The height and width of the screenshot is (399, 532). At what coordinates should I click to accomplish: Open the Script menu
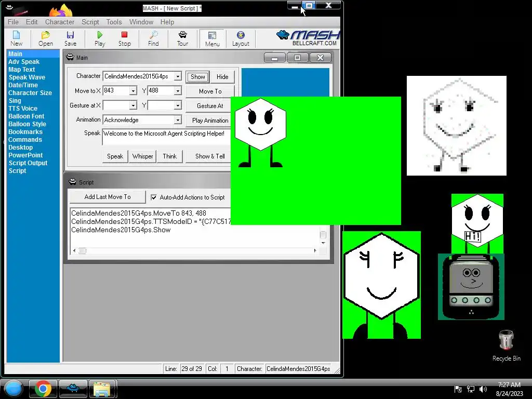[x=90, y=22]
